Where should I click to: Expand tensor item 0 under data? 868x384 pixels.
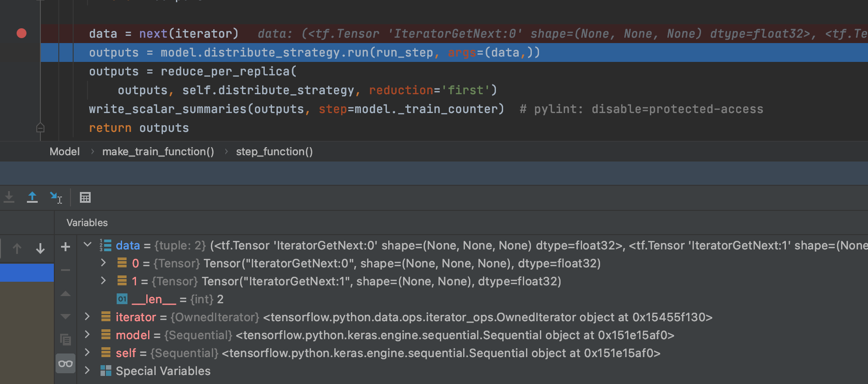103,263
